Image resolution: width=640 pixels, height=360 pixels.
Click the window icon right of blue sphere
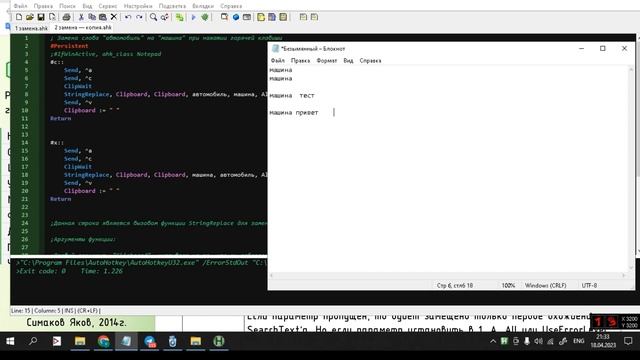pos(247,17)
